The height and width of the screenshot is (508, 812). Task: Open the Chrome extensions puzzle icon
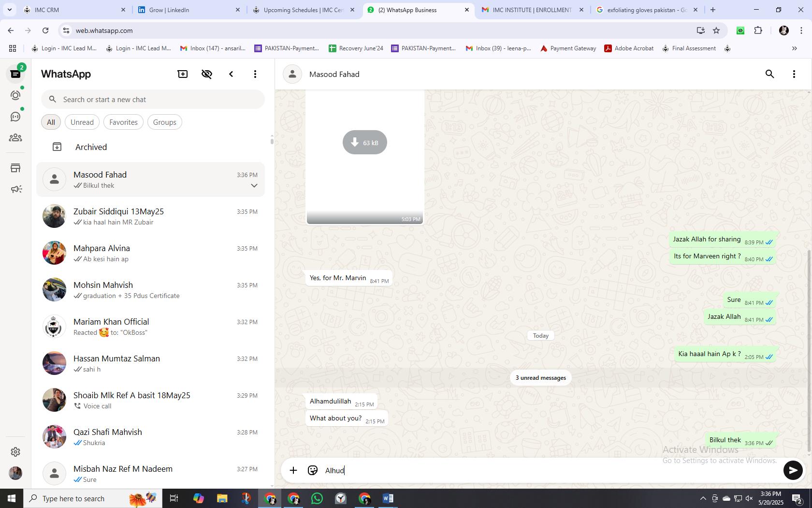pos(758,30)
